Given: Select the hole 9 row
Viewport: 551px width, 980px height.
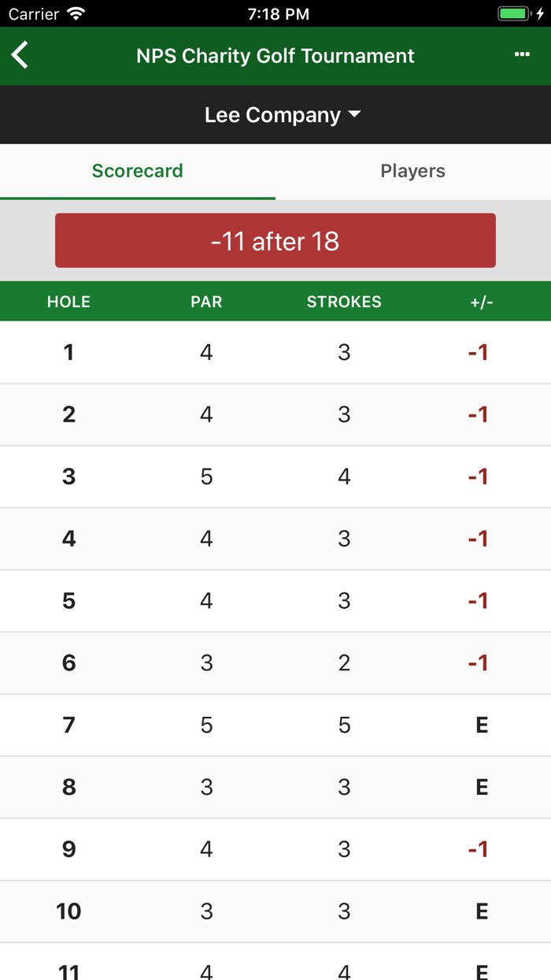Looking at the screenshot, I should pyautogui.click(x=275, y=849).
